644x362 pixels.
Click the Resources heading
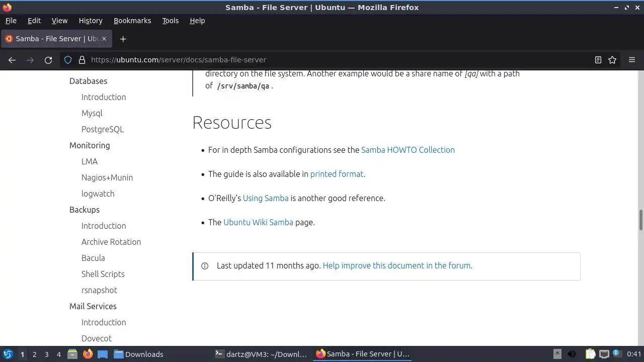click(x=232, y=123)
